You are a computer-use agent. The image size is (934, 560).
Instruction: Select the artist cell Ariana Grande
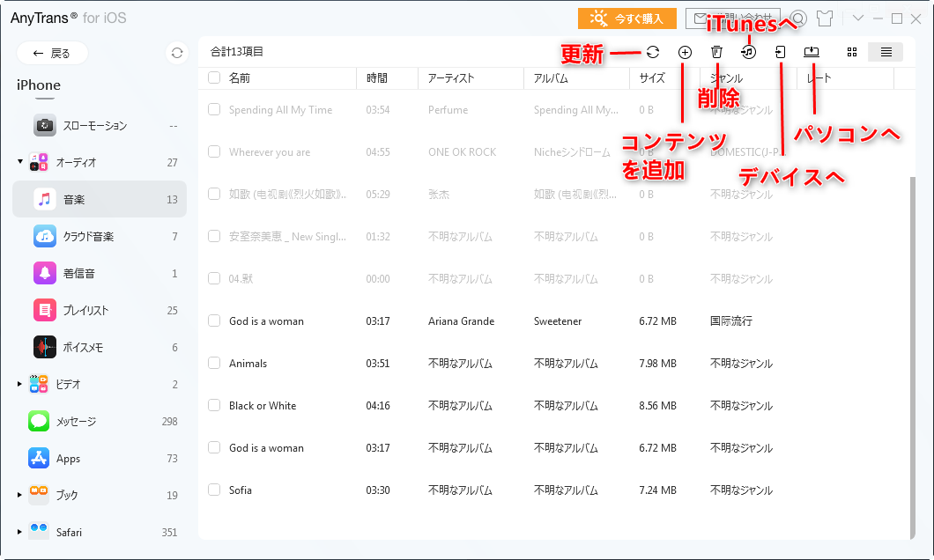(x=461, y=321)
